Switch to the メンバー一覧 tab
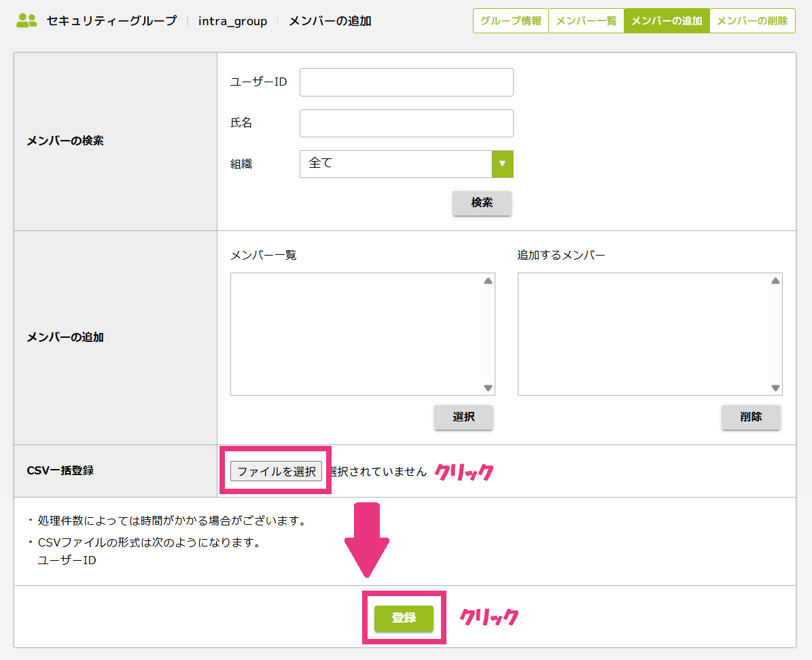Viewport: 812px width, 660px height. (586, 20)
